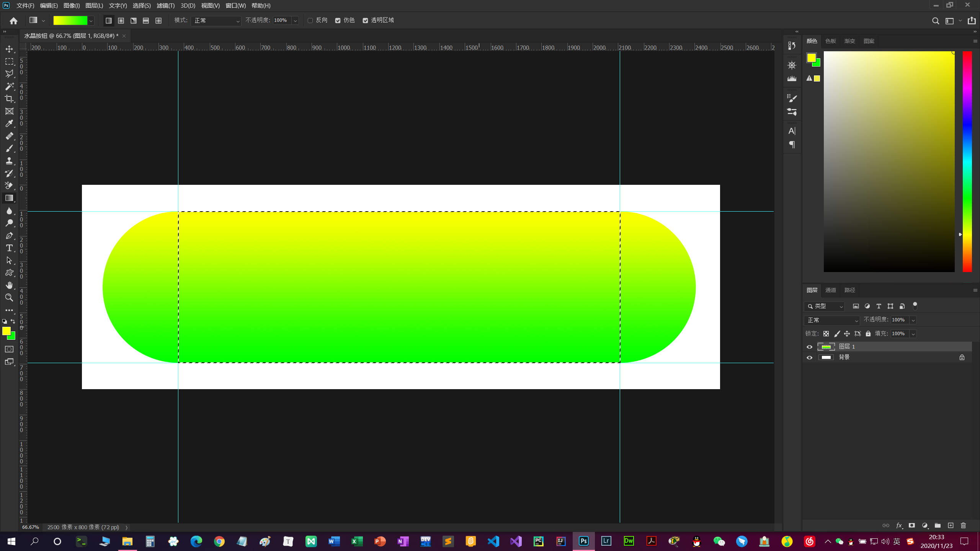
Task: Select the Move tool
Action: [9, 49]
